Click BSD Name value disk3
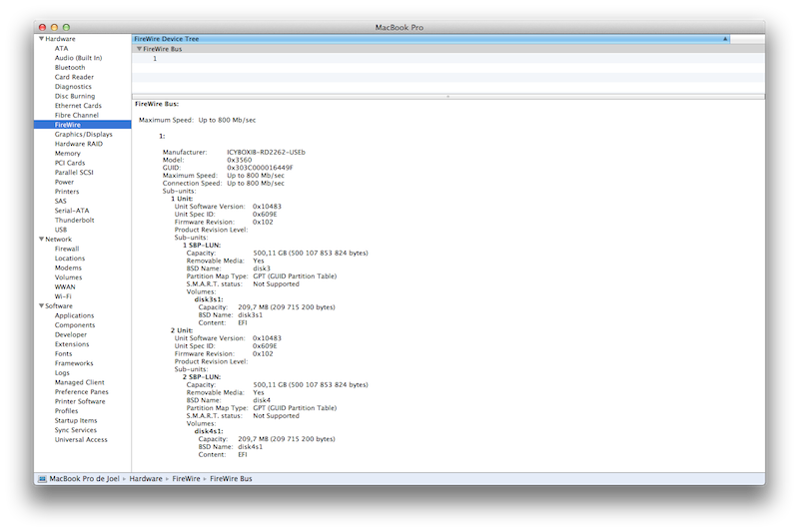Viewport: 799px width, 532px height. click(262, 268)
